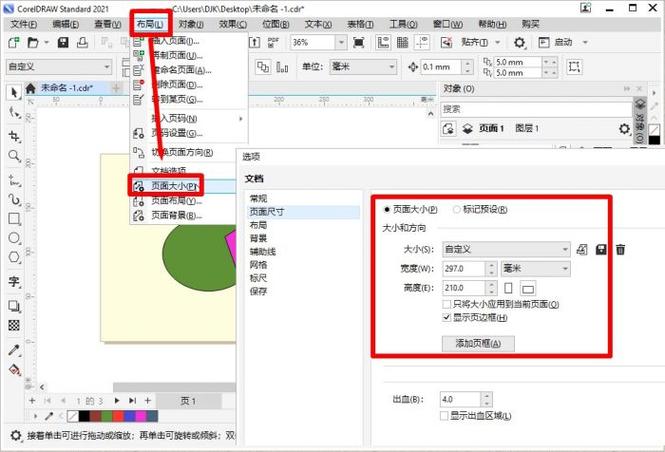Enable the 显示出血区域(L) checkbox
This screenshot has height=452, width=665.
coord(444,416)
